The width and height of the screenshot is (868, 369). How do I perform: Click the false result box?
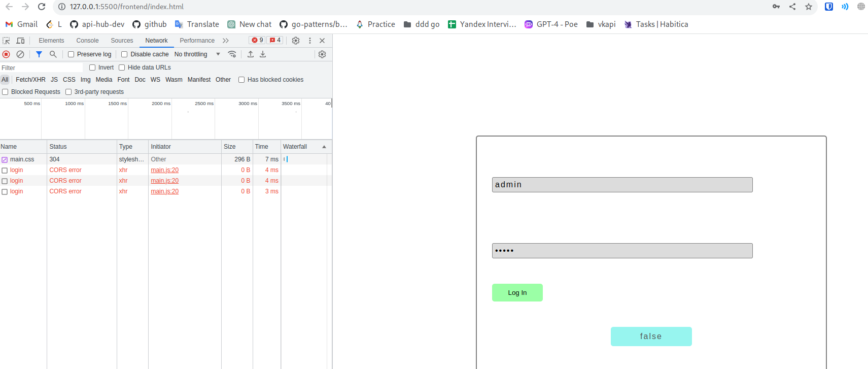pos(651,337)
